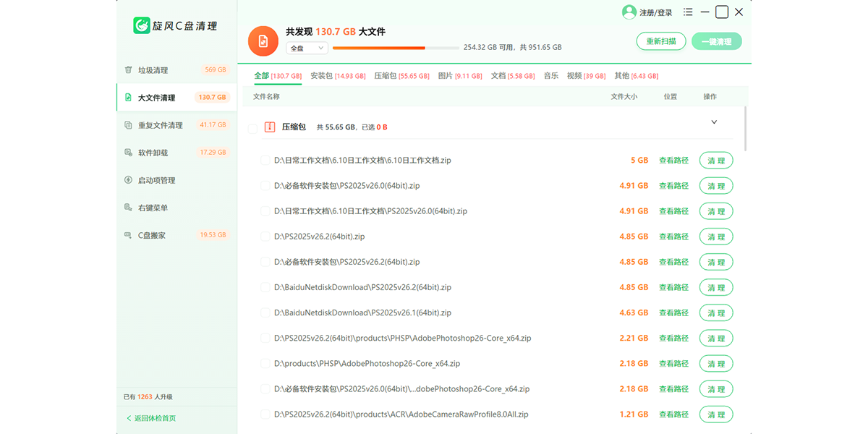This screenshot has height=434, width=868.
Task: Click 清理 for the 1.21 GB AdobeCameraRawProfile file
Action: coord(716,414)
